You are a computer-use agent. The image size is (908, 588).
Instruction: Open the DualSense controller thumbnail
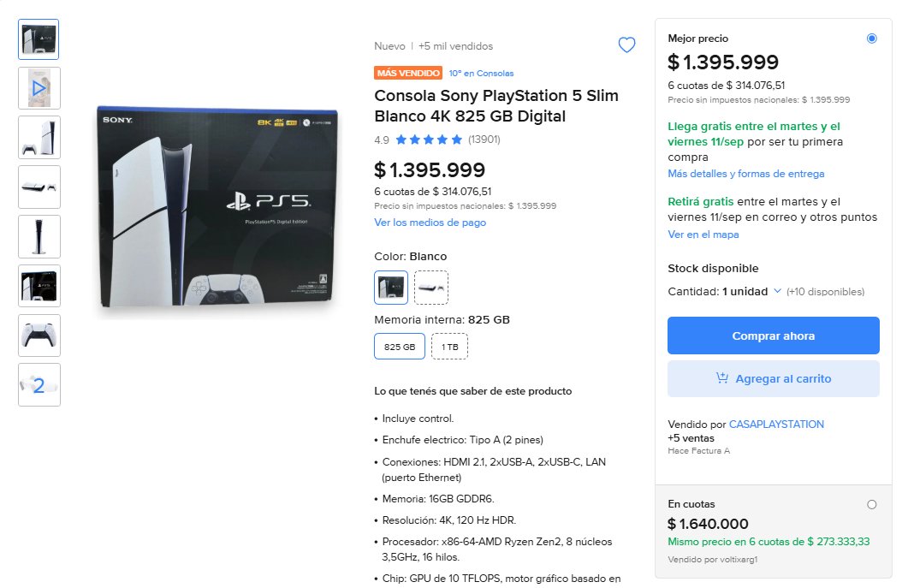[39, 336]
